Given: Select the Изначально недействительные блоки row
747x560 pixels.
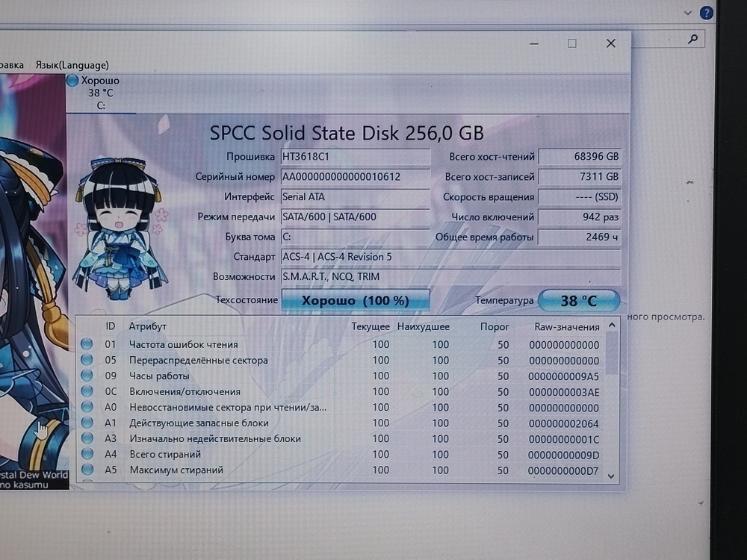Looking at the screenshot, I should (x=341, y=438).
